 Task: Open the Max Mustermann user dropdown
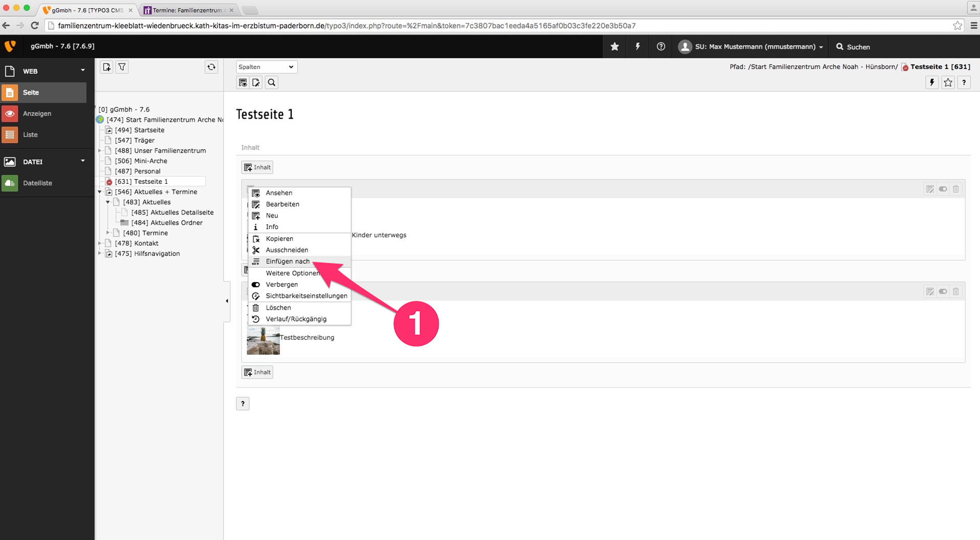coord(751,47)
